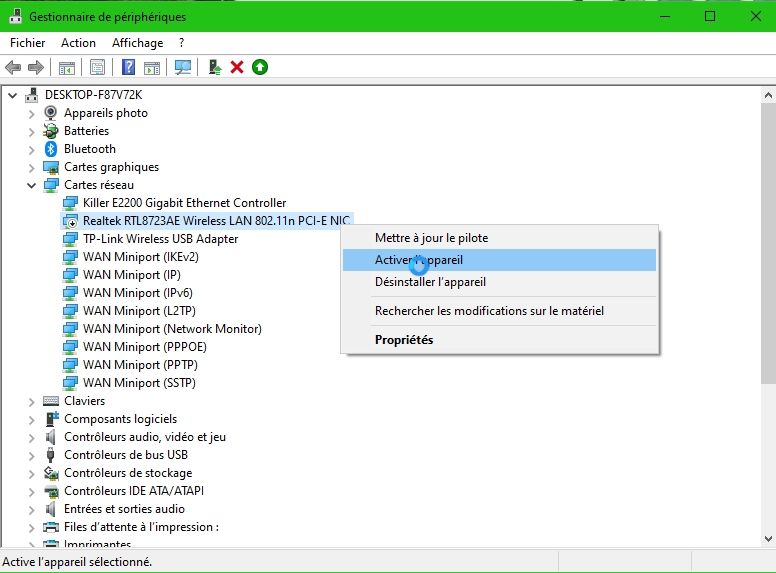Open the Affichage menu

click(138, 43)
